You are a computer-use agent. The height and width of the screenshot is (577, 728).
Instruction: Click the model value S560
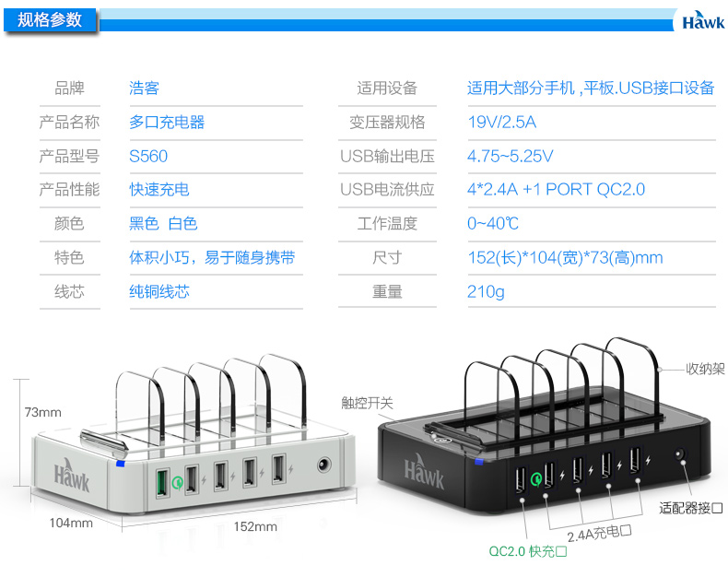[x=148, y=156]
